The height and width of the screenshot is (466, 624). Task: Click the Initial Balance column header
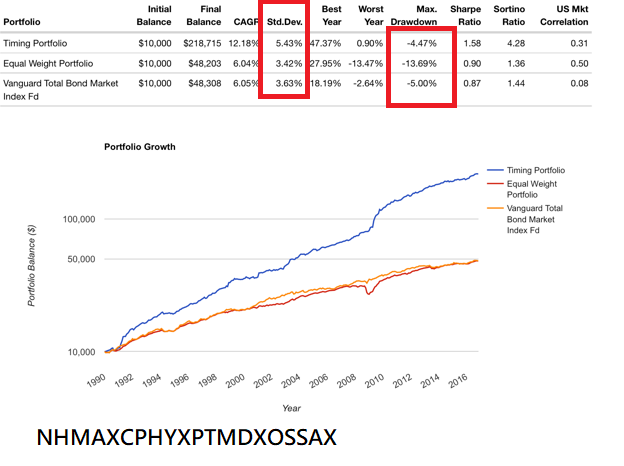(154, 16)
